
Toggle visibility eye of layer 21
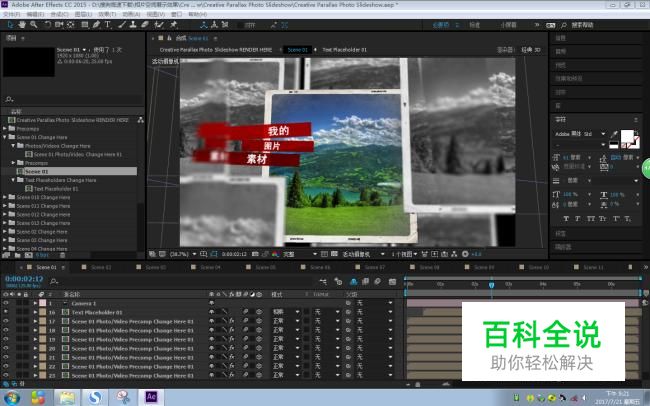click(6, 357)
